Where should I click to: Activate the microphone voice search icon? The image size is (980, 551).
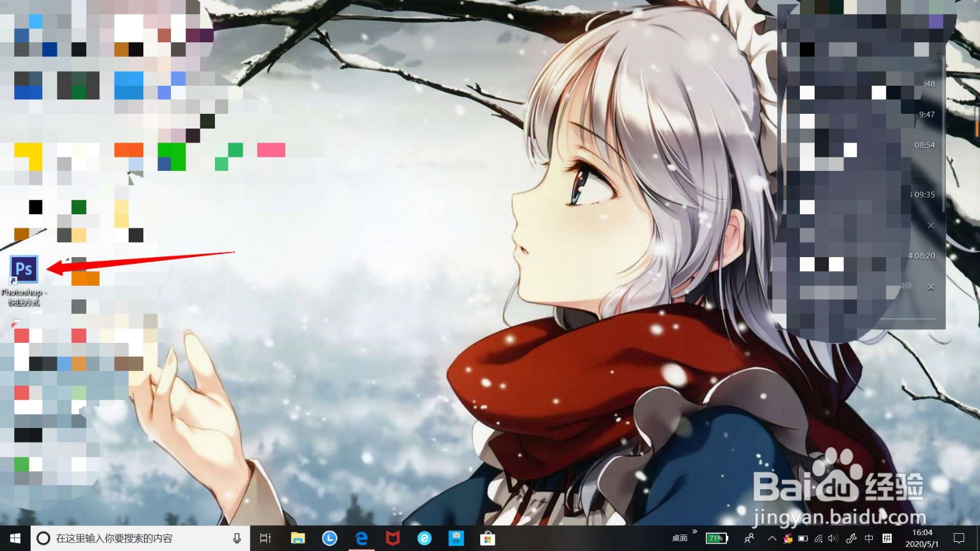point(237,538)
